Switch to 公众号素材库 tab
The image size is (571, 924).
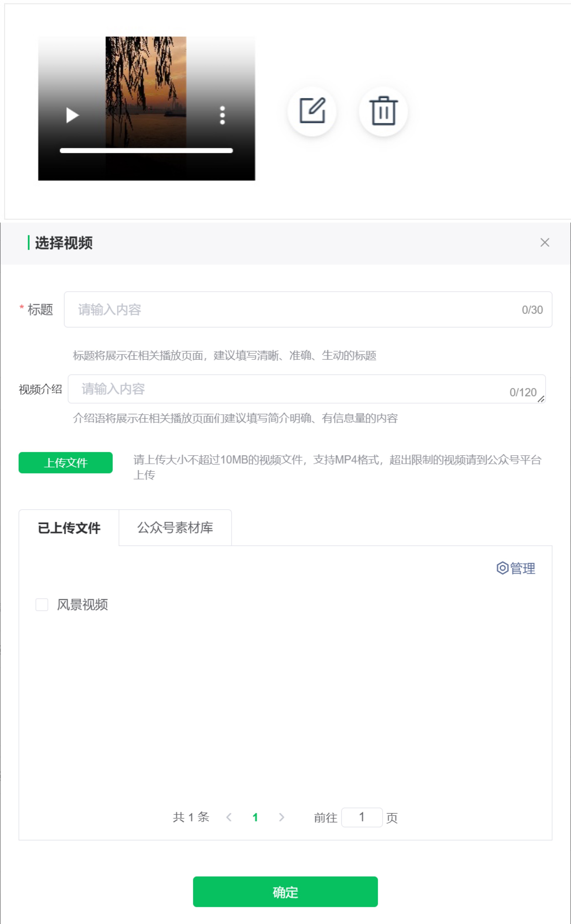175,528
